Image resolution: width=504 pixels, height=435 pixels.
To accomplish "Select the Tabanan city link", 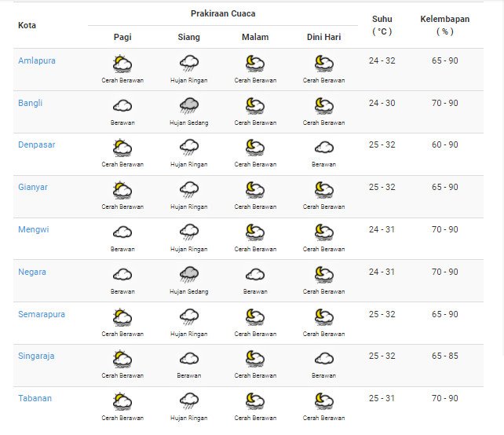I will [35, 398].
